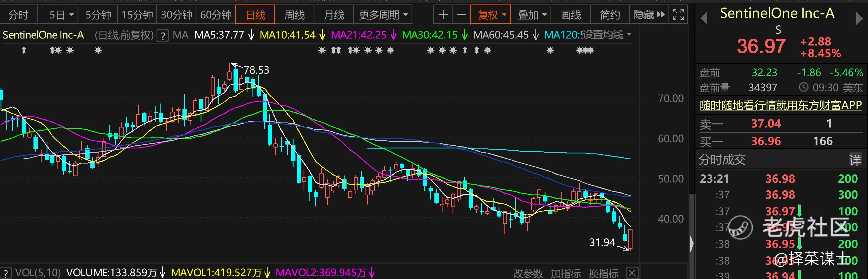Image resolution: width=868 pixels, height=279 pixels.
Task: Switch to the 周线 weekly chart
Action: (294, 15)
